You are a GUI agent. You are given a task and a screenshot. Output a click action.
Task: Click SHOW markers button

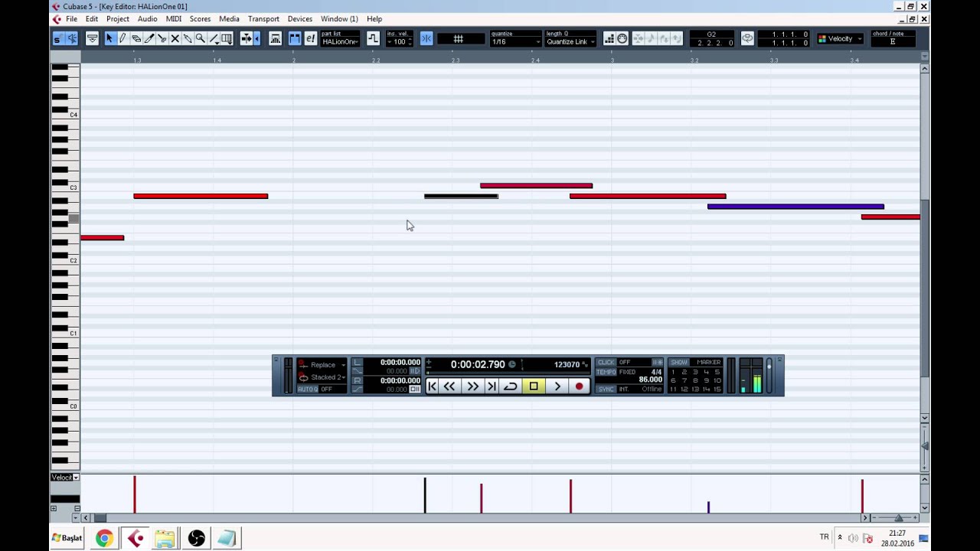pyautogui.click(x=679, y=362)
